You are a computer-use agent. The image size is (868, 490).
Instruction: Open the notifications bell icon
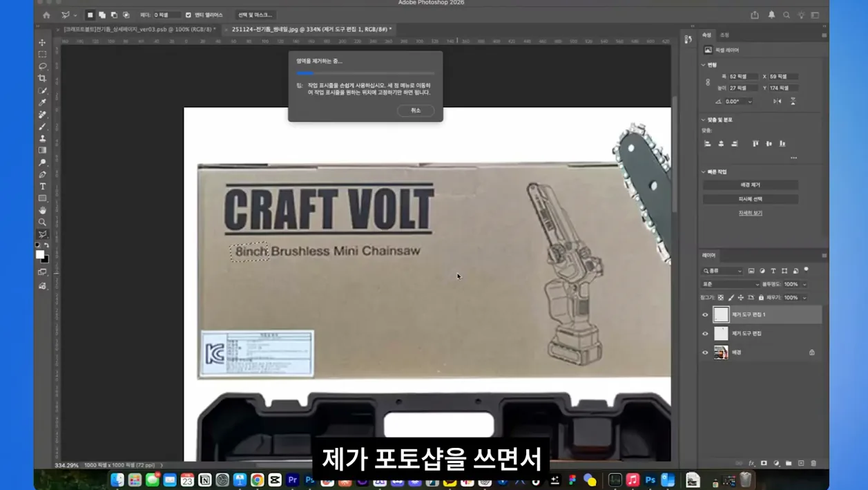[x=771, y=15]
